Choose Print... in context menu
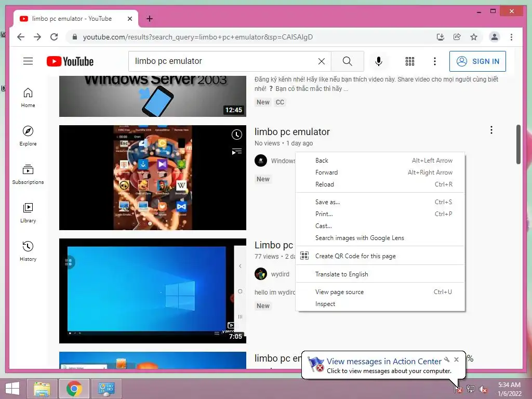Viewport: 532px width, 399px height. [x=380, y=214]
